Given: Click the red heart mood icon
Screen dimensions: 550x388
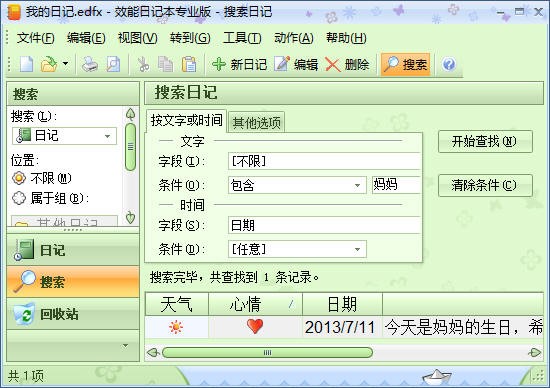Looking at the screenshot, I should (x=255, y=327).
